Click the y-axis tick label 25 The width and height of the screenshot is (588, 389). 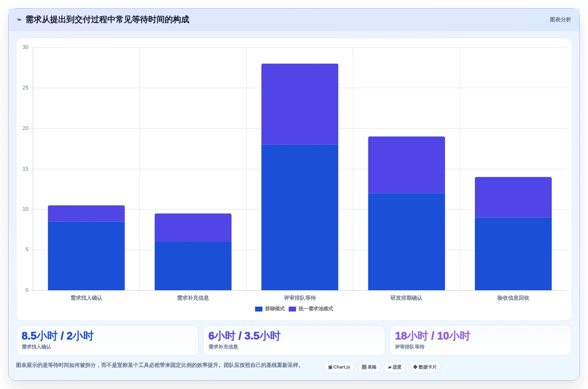(25, 88)
